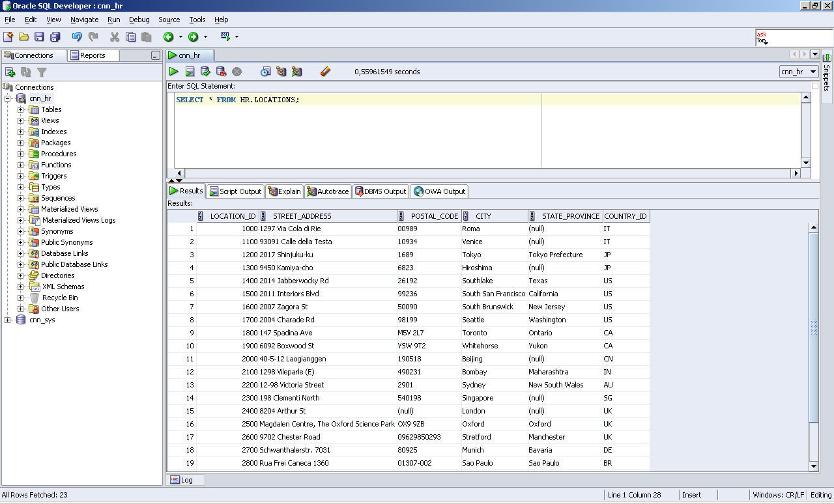Screen dimensions: 834x504
Task: Click the Save icon
Action: 40,37
